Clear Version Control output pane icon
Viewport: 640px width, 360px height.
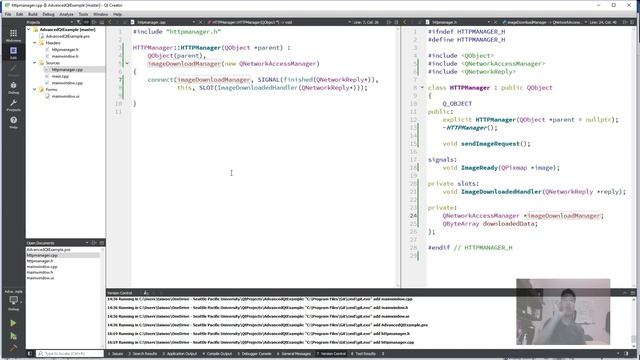146,293
